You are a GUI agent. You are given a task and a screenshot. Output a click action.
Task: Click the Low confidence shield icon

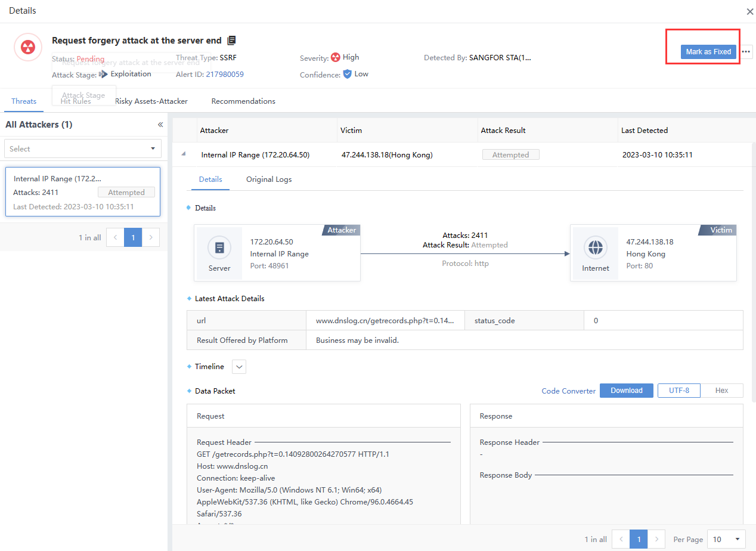tap(347, 75)
